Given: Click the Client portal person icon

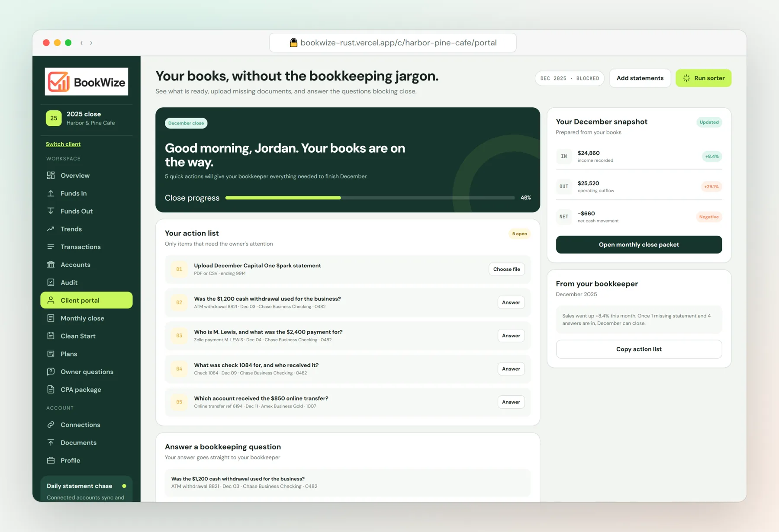Looking at the screenshot, I should tap(51, 300).
